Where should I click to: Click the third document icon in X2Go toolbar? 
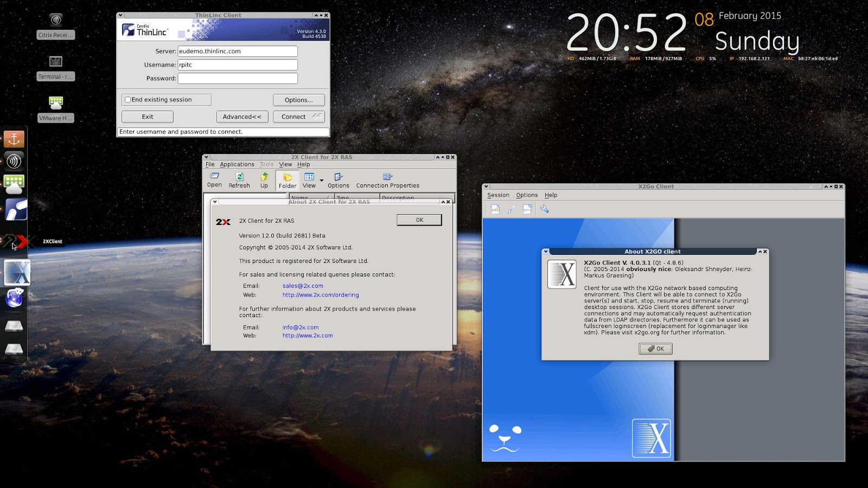pos(527,209)
